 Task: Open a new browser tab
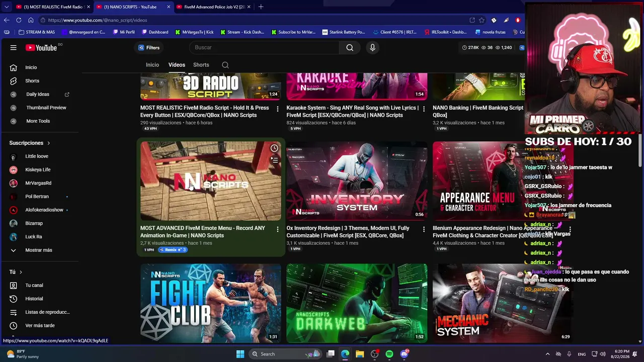tap(261, 7)
